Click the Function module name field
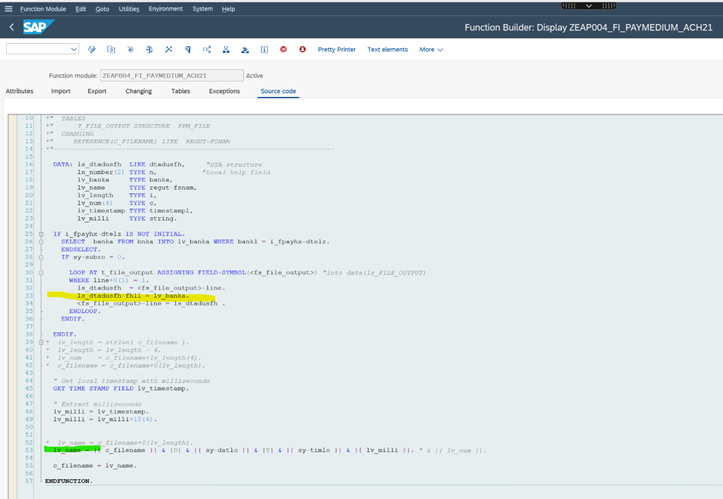The height and width of the screenshot is (499, 723). pyautogui.click(x=172, y=76)
